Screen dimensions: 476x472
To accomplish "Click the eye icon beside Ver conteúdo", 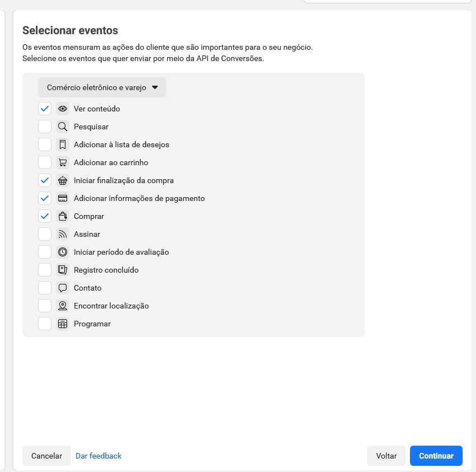I will (x=63, y=109).
